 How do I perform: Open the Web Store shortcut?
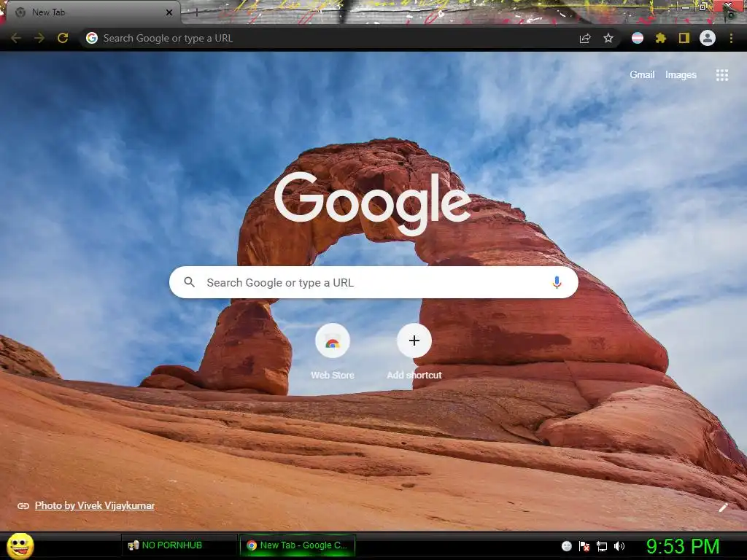pyautogui.click(x=333, y=351)
